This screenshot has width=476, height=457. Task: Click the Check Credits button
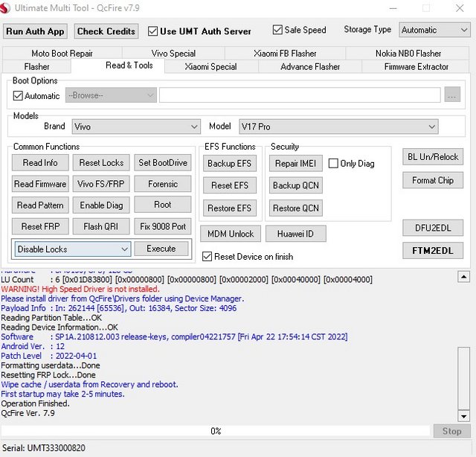(106, 31)
